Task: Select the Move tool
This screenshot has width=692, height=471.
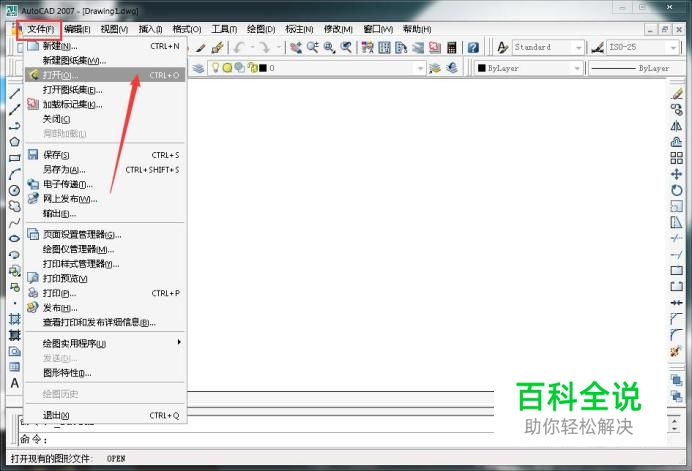Action: click(677, 174)
